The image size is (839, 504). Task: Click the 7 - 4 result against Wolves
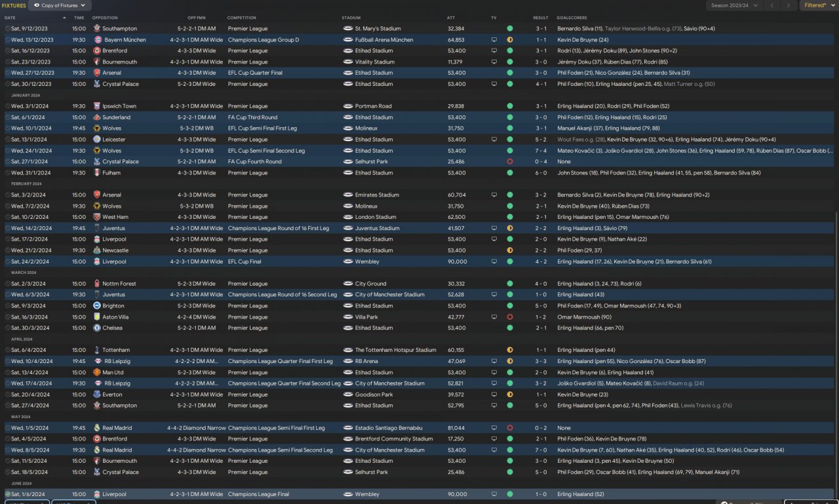pos(541,151)
